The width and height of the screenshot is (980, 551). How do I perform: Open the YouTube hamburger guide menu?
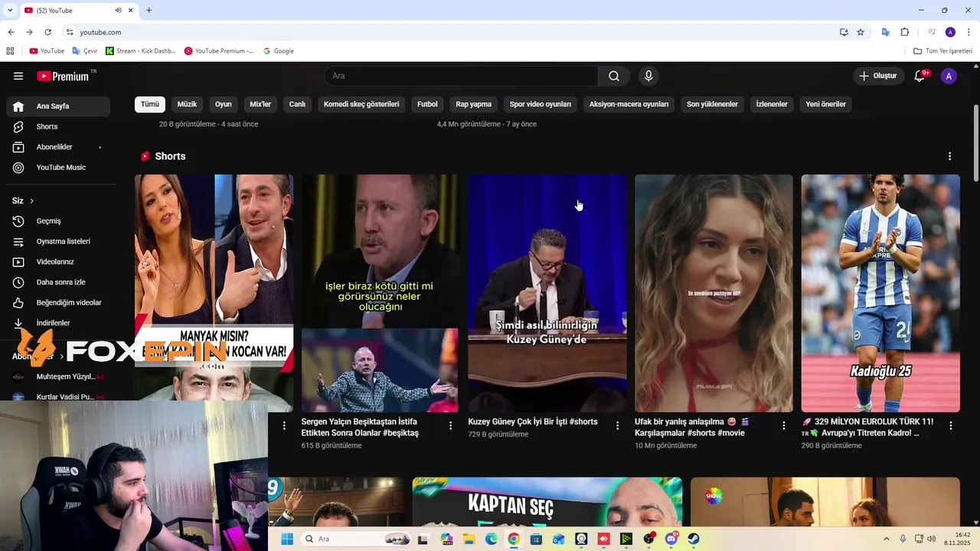[x=18, y=76]
